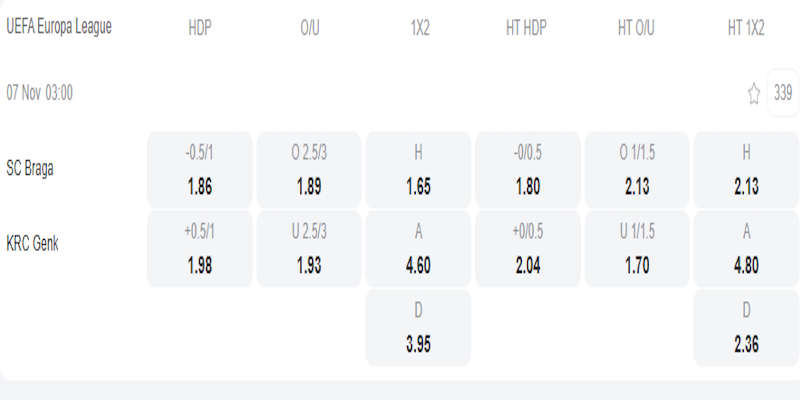This screenshot has height=400, width=800.
Task: Pick Under 2.5/3 at odds 1.93
Action: (x=309, y=248)
